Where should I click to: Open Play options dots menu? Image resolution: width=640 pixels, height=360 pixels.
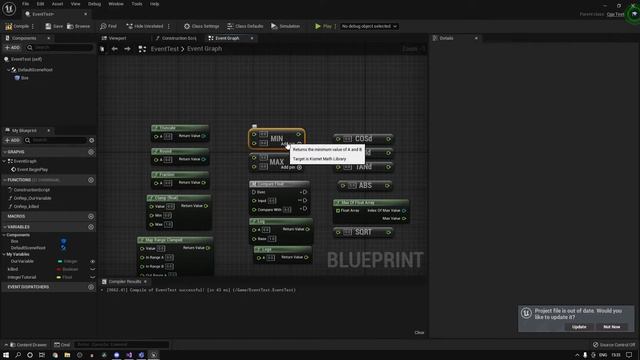pos(335,26)
